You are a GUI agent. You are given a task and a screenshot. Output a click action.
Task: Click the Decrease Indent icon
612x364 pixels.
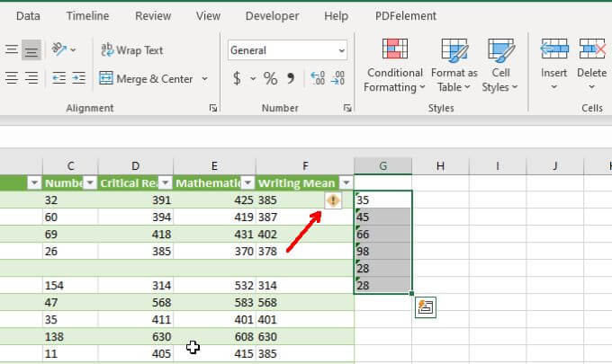58,79
